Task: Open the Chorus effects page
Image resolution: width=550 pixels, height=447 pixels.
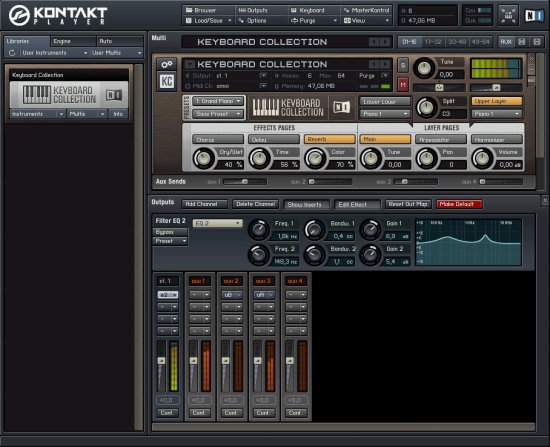Action: pyautogui.click(x=218, y=140)
